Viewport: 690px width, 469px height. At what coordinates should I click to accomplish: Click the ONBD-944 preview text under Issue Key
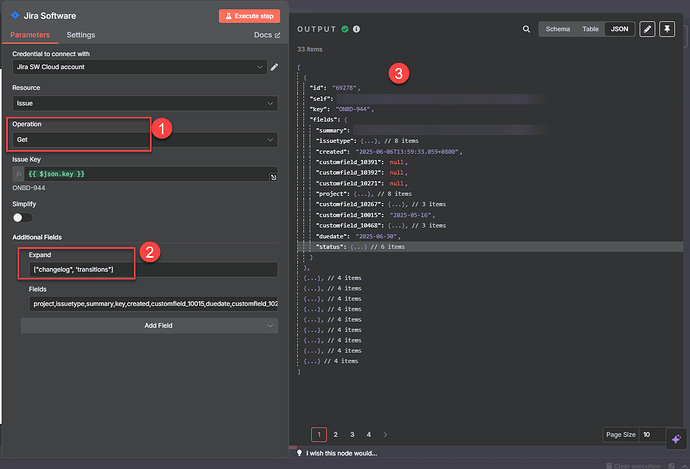[x=29, y=188]
